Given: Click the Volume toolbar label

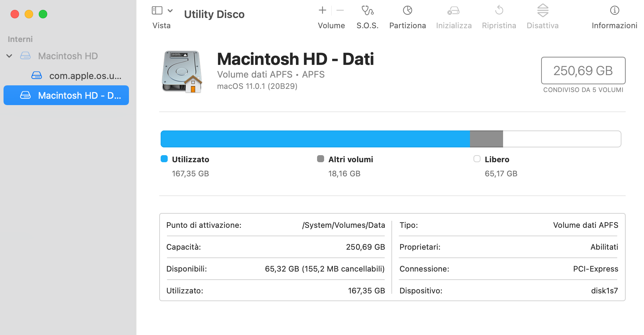Looking at the screenshot, I should [x=332, y=25].
